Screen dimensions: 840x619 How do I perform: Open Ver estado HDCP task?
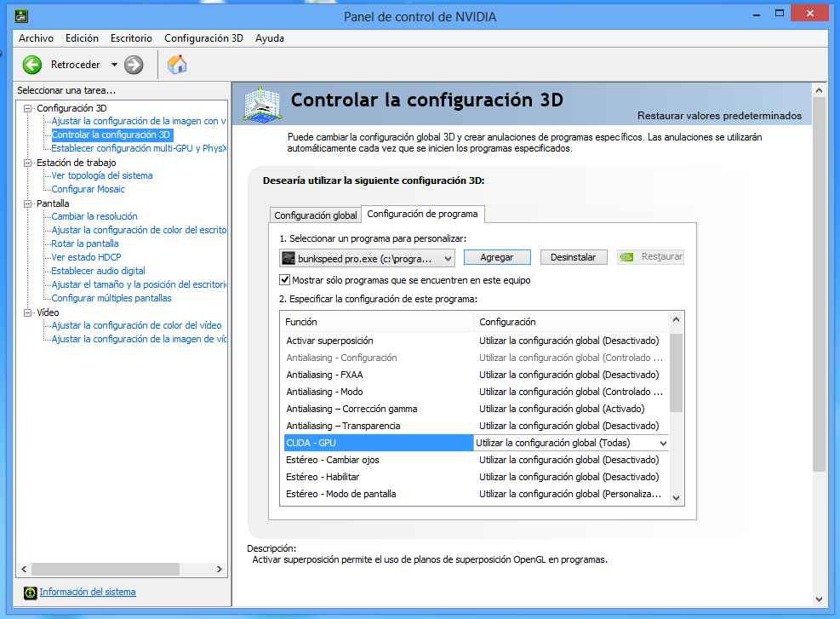tap(86, 257)
